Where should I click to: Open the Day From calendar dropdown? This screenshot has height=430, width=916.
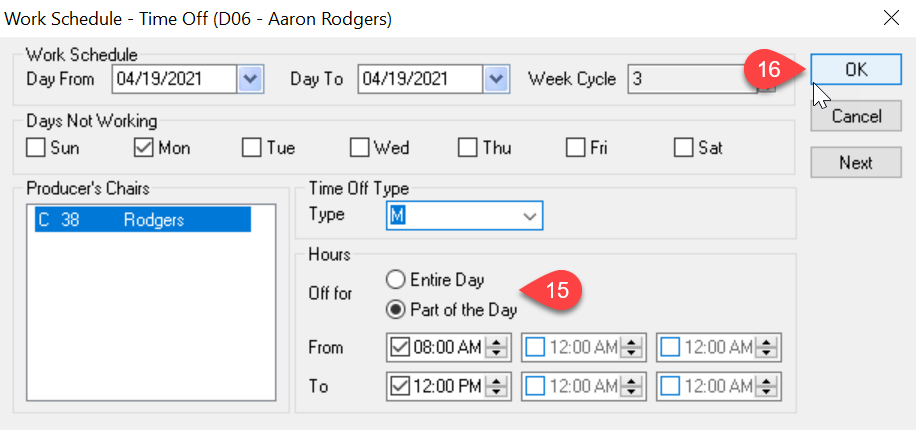pyautogui.click(x=251, y=78)
